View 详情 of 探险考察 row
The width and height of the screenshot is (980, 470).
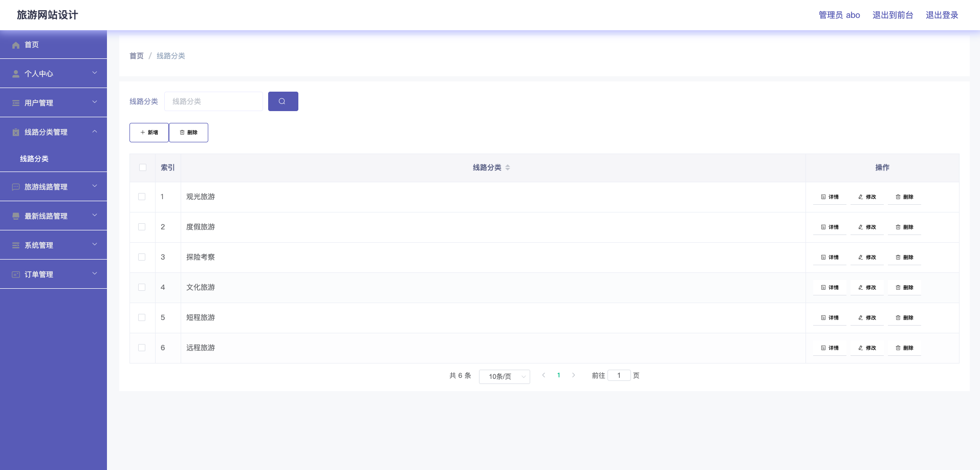pyautogui.click(x=830, y=257)
